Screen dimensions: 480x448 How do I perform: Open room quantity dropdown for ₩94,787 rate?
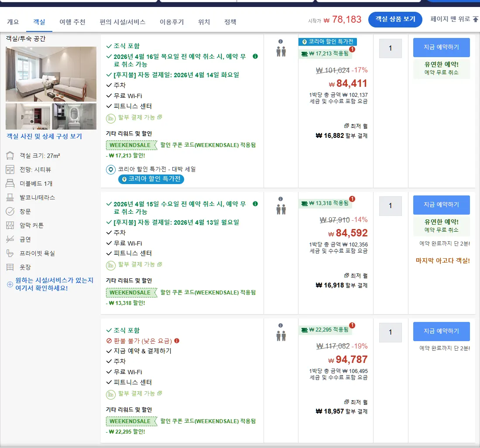pyautogui.click(x=390, y=332)
